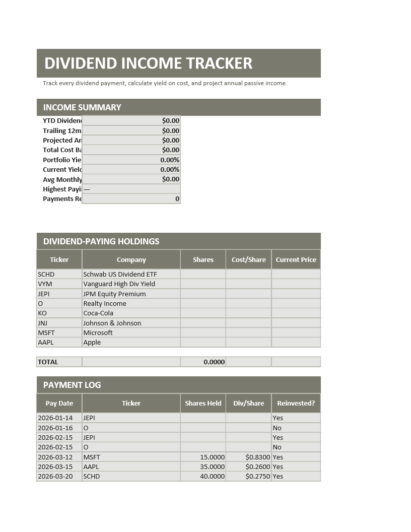Select the AAPL ticker cell in holdings
This screenshot has height=532, width=411.
coord(59,343)
